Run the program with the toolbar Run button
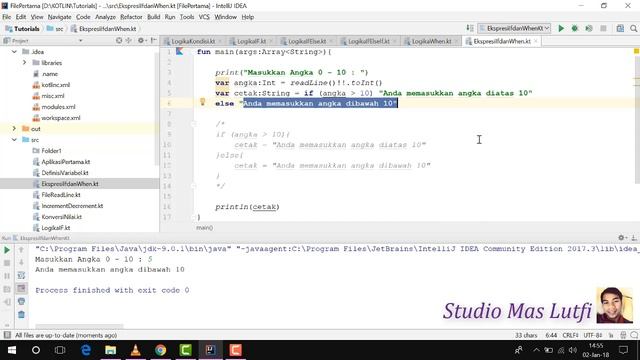 [x=561, y=28]
